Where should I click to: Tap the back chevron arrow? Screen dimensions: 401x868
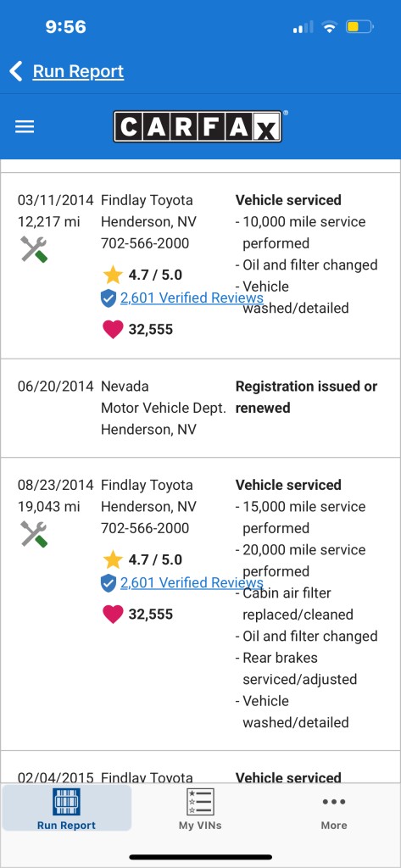click(16, 71)
